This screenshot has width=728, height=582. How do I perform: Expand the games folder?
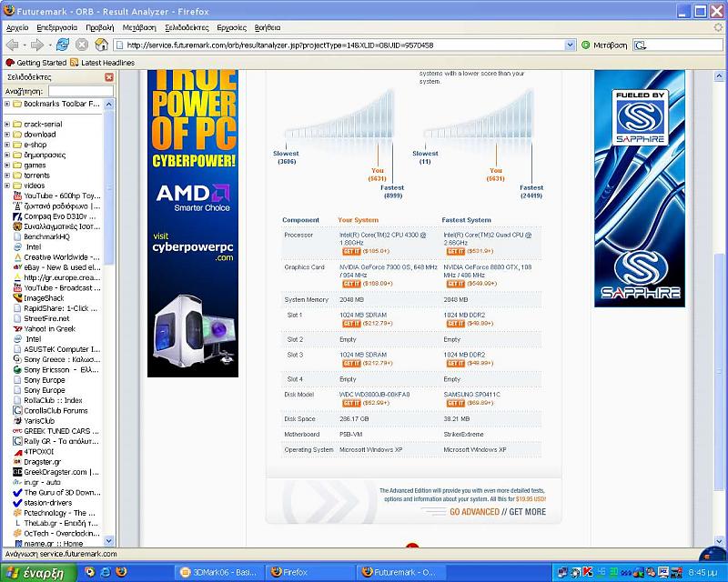tap(7, 165)
